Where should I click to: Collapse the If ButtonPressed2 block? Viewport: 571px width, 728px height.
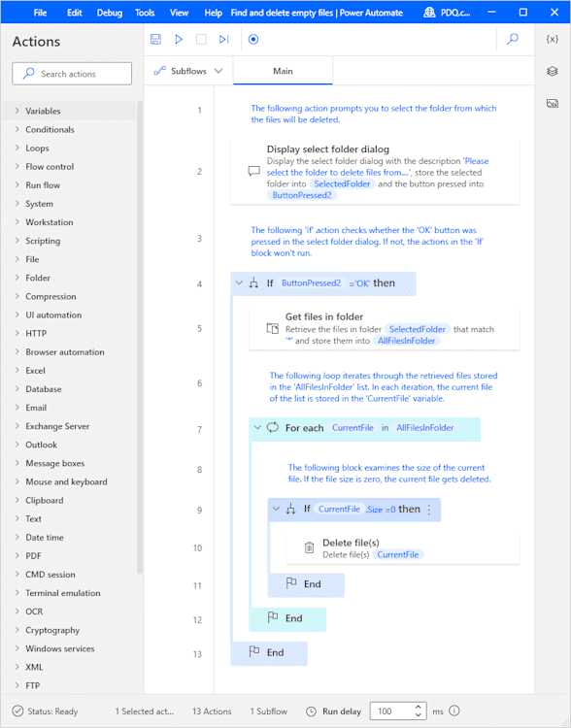coord(239,282)
